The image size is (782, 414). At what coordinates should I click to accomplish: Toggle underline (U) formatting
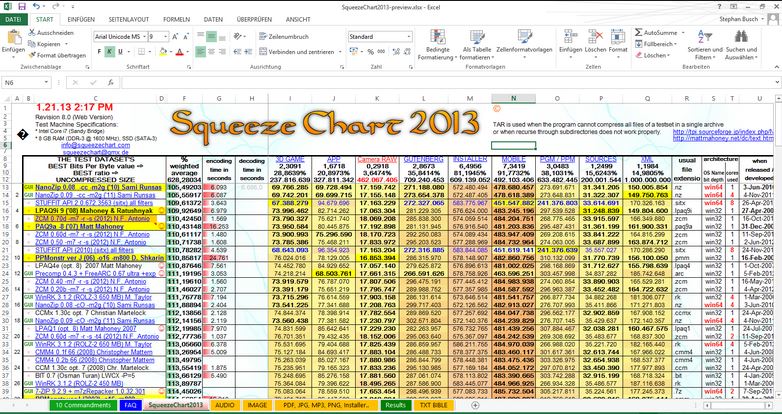point(120,52)
